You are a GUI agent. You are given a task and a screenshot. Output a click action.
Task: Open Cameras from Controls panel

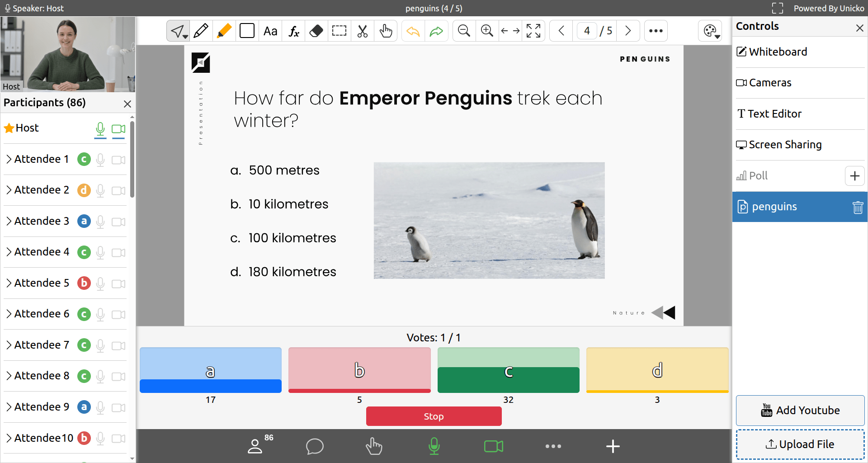tap(800, 83)
